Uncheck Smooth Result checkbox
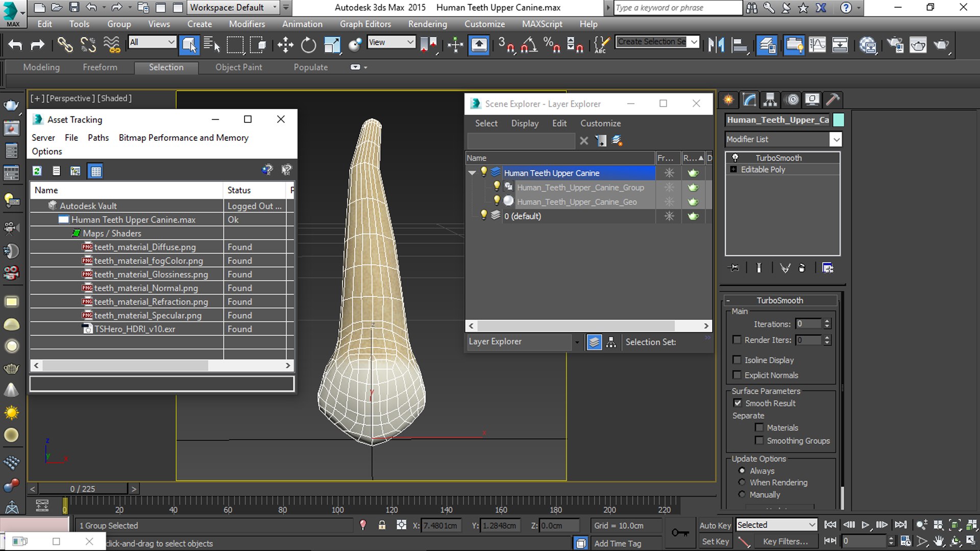 click(738, 403)
